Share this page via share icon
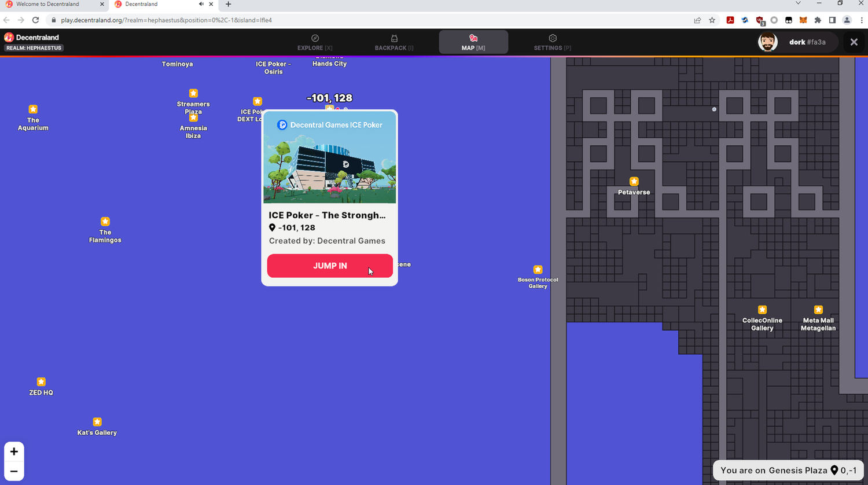 click(x=697, y=20)
